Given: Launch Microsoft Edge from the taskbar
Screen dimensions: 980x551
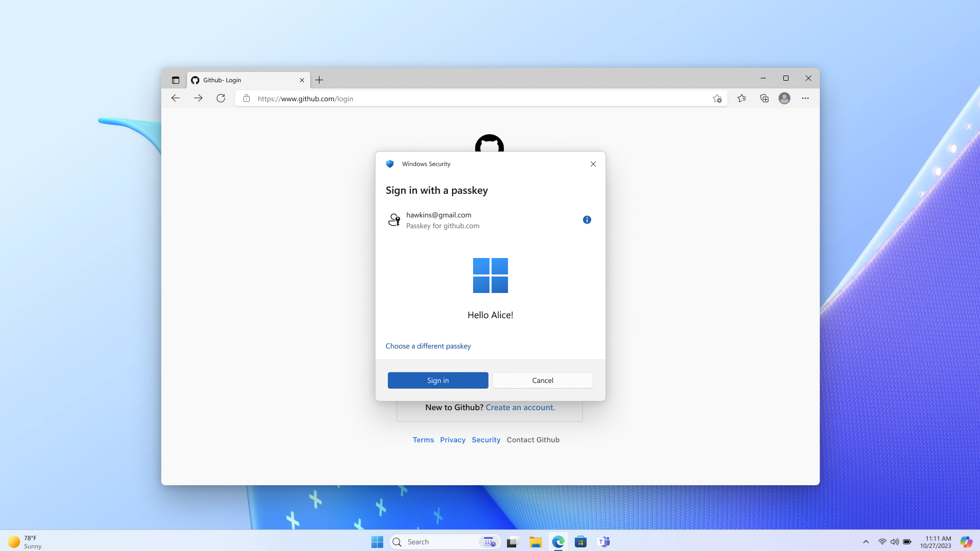Looking at the screenshot, I should pyautogui.click(x=558, y=541).
